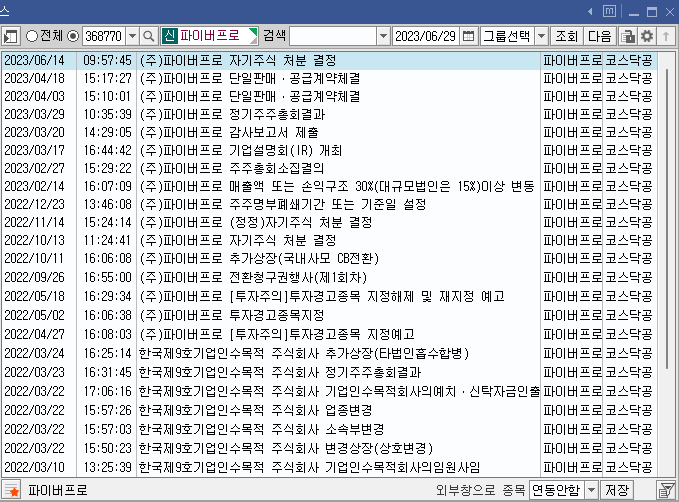
Task: Open the 주주명부폐쇄기간 또는 기준일 설정 row
Action: 329,204
